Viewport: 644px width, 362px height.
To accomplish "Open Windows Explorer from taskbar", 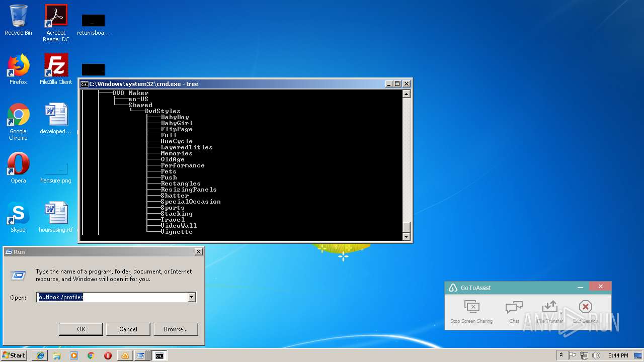I will coord(57,355).
